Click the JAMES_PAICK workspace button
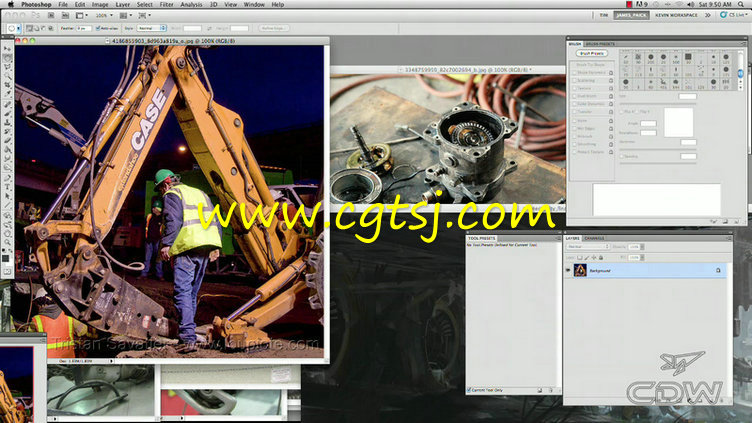 (631, 15)
